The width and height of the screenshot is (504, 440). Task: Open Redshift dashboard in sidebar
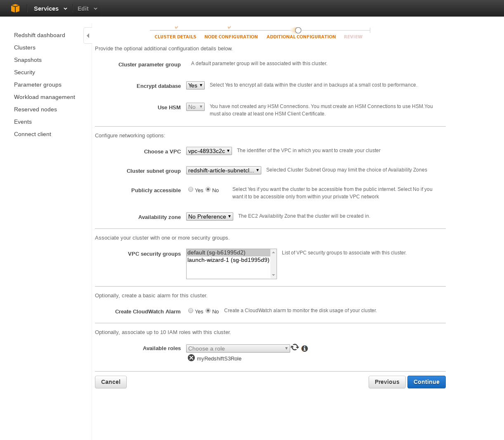40,35
